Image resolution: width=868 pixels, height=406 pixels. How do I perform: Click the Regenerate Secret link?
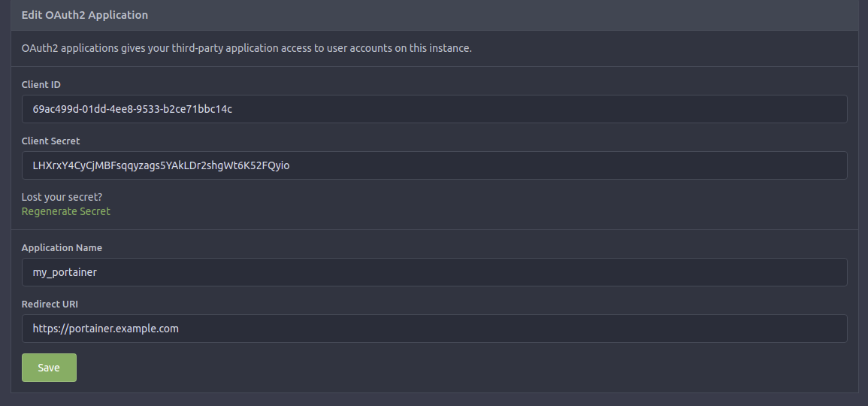click(66, 211)
